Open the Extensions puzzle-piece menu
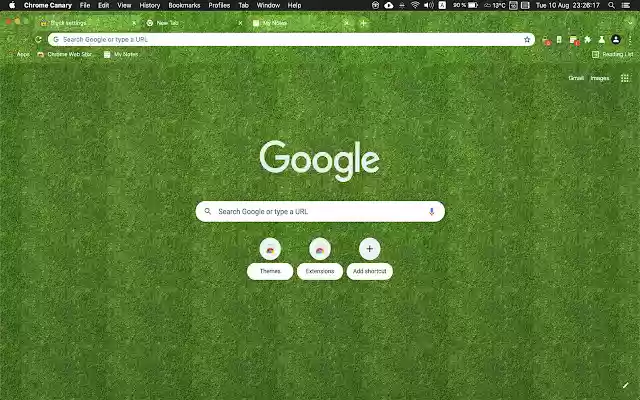 pos(587,40)
